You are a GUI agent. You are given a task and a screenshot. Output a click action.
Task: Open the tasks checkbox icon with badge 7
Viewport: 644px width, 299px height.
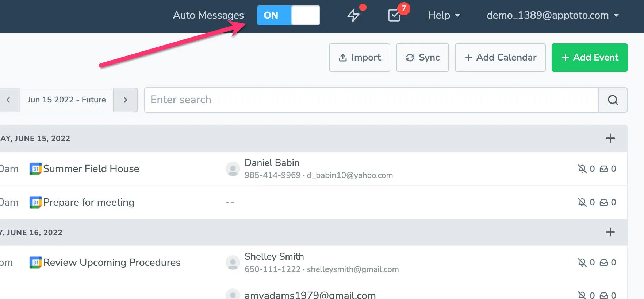pos(394,15)
